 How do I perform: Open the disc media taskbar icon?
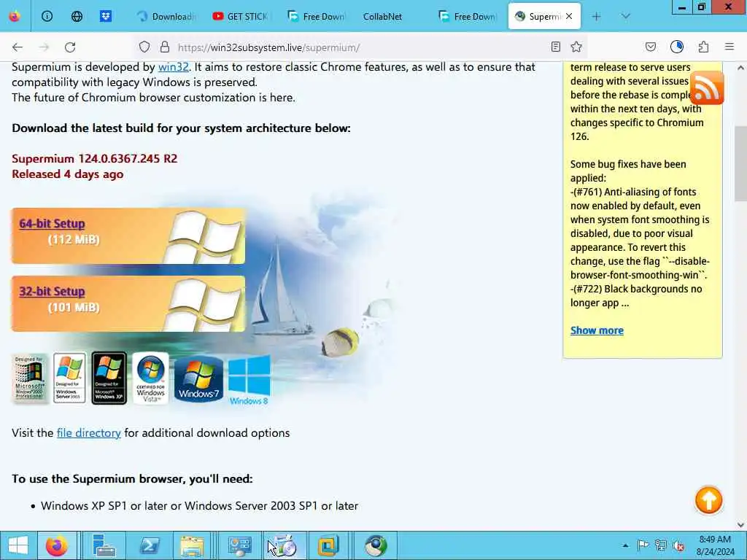coord(285,545)
